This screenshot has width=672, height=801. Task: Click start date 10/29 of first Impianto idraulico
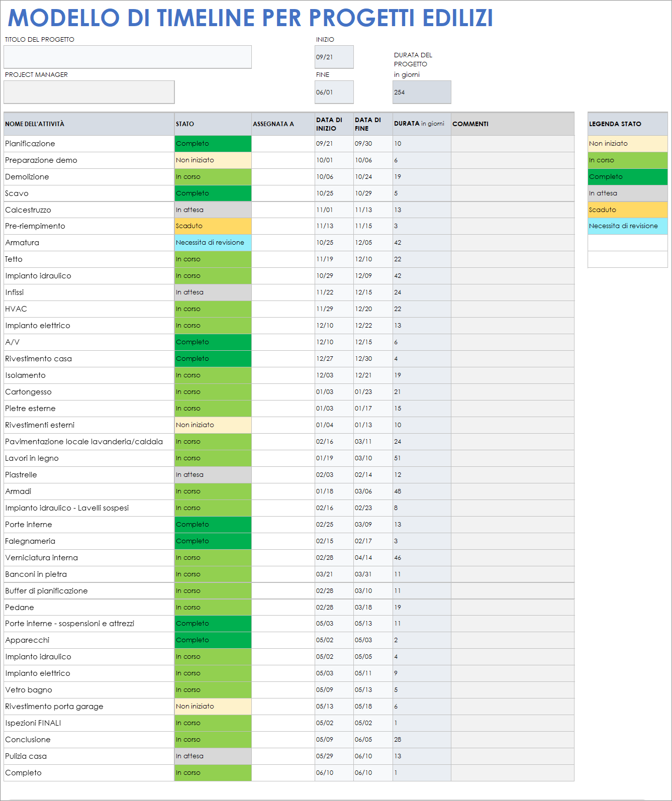click(334, 276)
